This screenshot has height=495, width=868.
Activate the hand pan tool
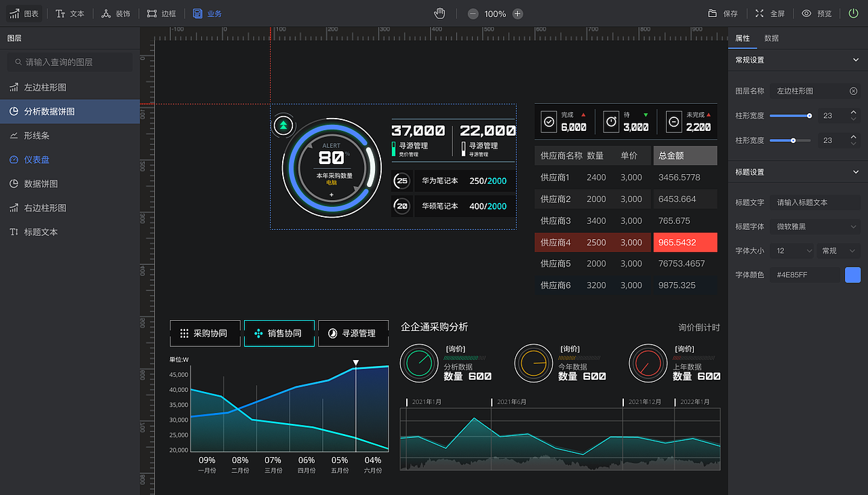pos(439,14)
